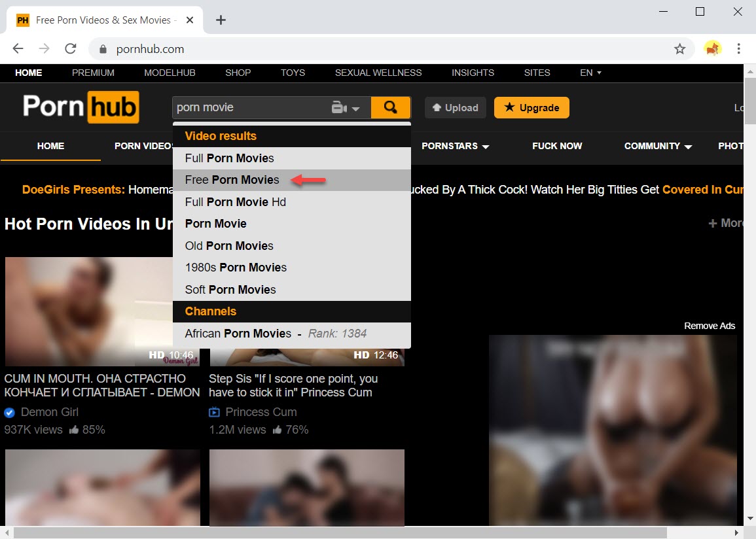Open the Chrome three-dot menu
The width and height of the screenshot is (756, 539).
(738, 49)
